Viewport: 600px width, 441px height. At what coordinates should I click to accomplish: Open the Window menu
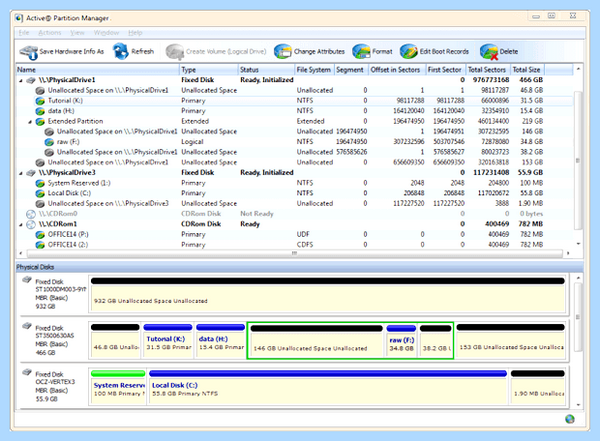click(x=106, y=33)
